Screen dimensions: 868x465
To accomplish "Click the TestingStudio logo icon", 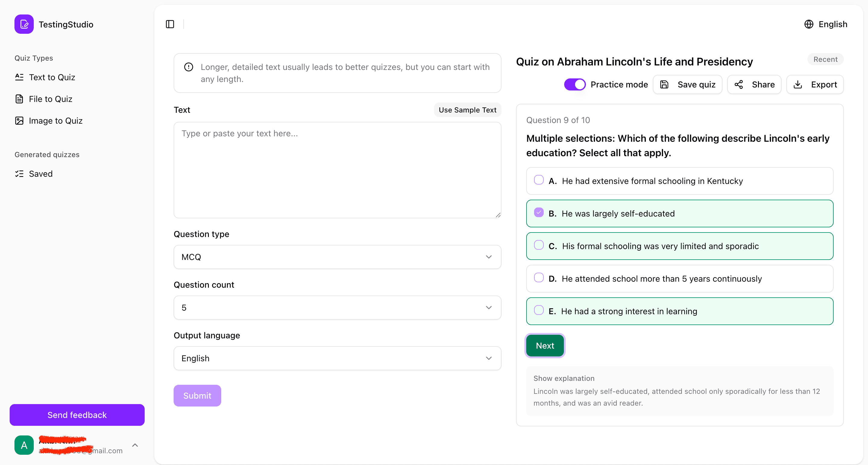I will pyautogui.click(x=24, y=24).
